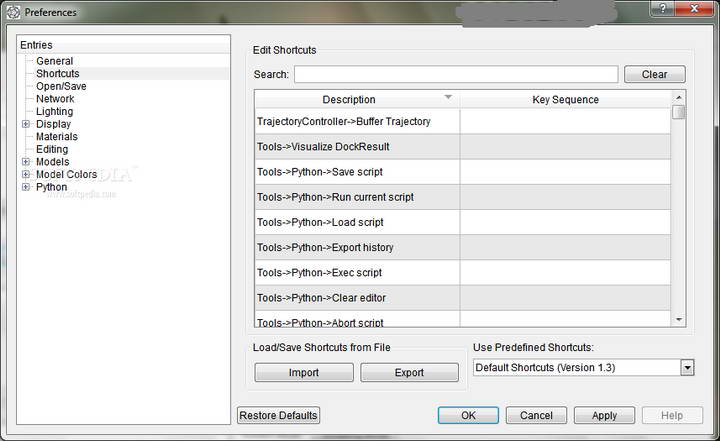Image resolution: width=720 pixels, height=441 pixels.
Task: Select the Model Colors entry label
Action: [x=67, y=175]
